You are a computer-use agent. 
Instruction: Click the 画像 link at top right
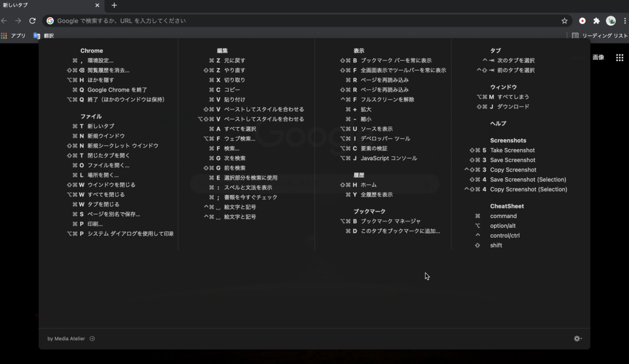(598, 58)
